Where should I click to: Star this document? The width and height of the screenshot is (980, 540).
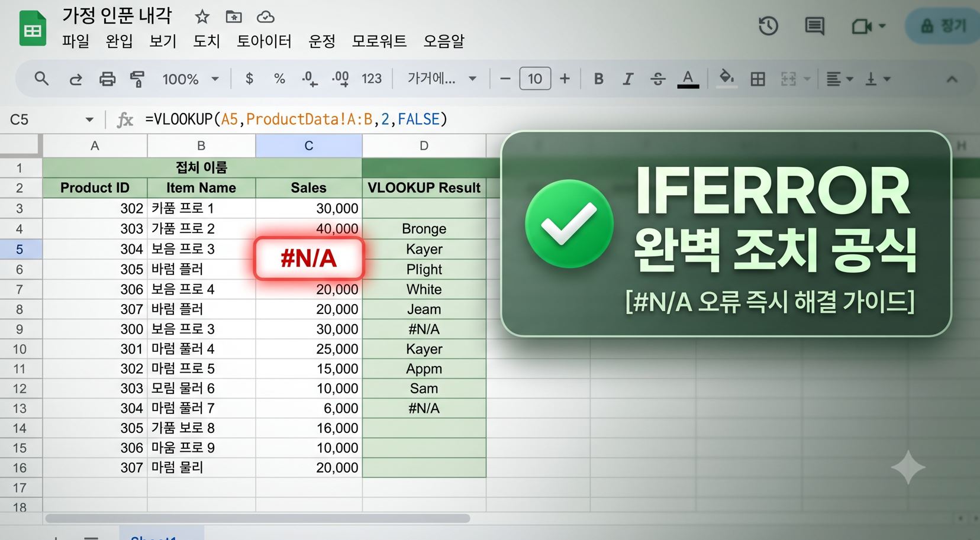click(202, 17)
